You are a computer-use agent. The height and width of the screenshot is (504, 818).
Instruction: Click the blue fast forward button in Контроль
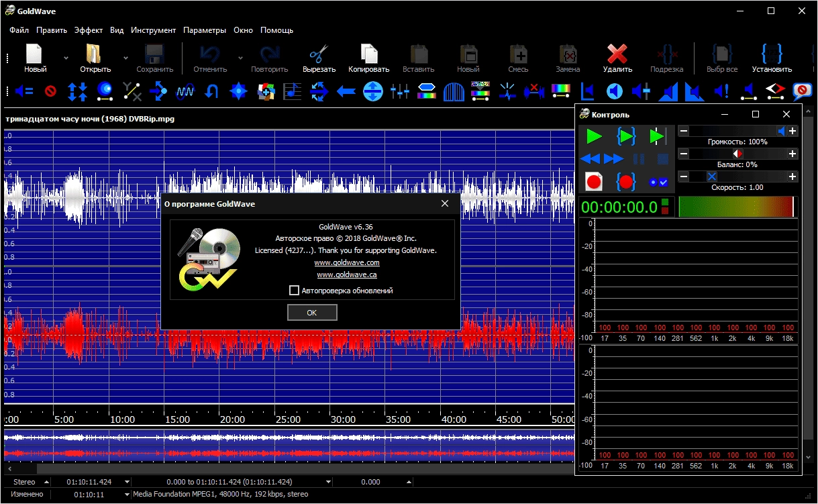(x=613, y=159)
